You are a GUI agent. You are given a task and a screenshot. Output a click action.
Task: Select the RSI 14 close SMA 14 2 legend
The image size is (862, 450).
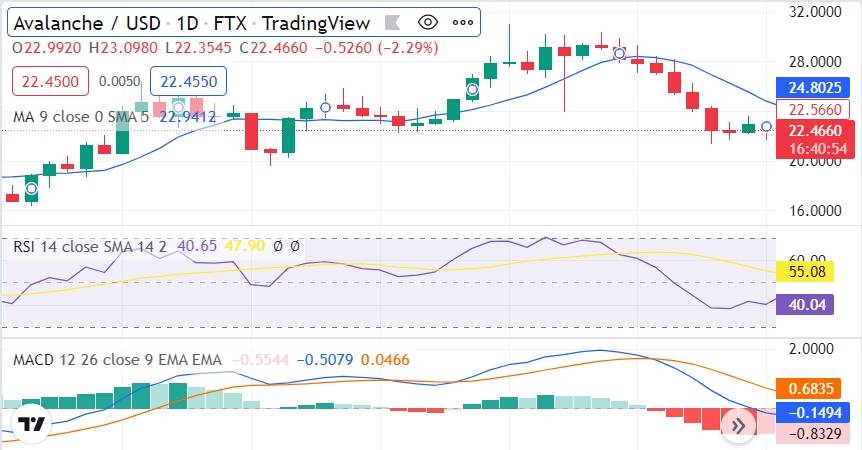(90, 246)
